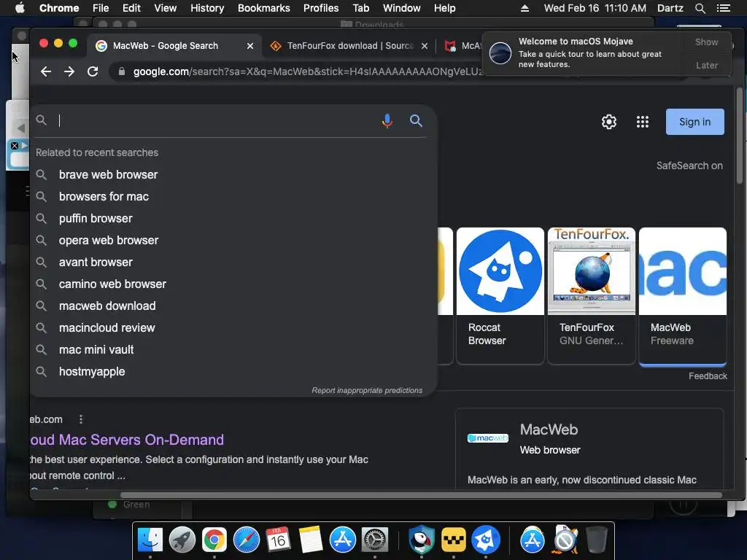Open the MacWeb Freeware card

(x=683, y=296)
